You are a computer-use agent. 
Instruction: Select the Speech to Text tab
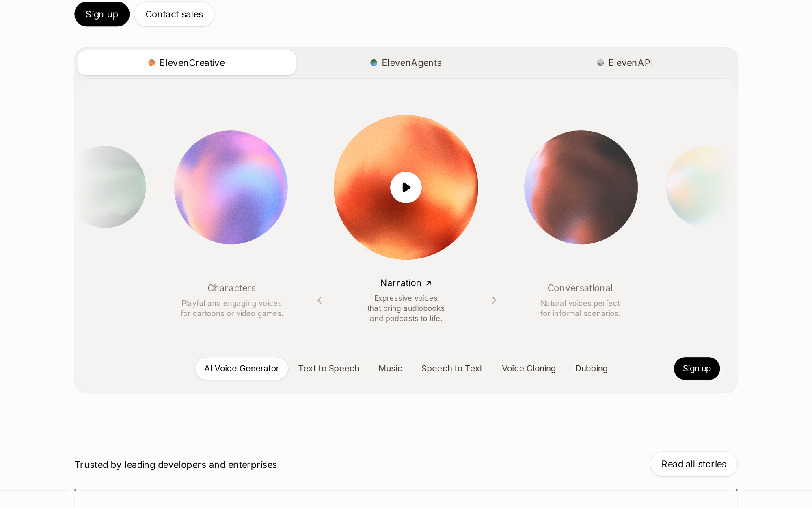point(452,369)
